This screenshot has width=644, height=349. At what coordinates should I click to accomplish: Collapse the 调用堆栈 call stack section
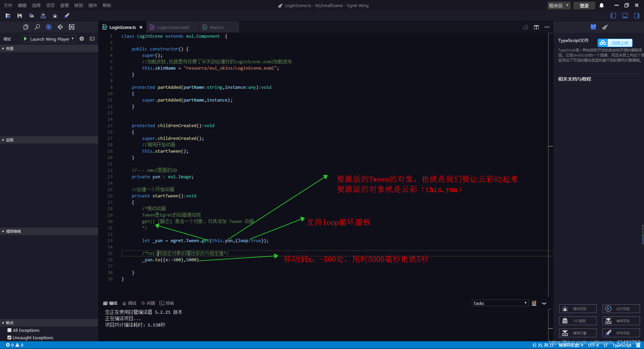coord(49,231)
